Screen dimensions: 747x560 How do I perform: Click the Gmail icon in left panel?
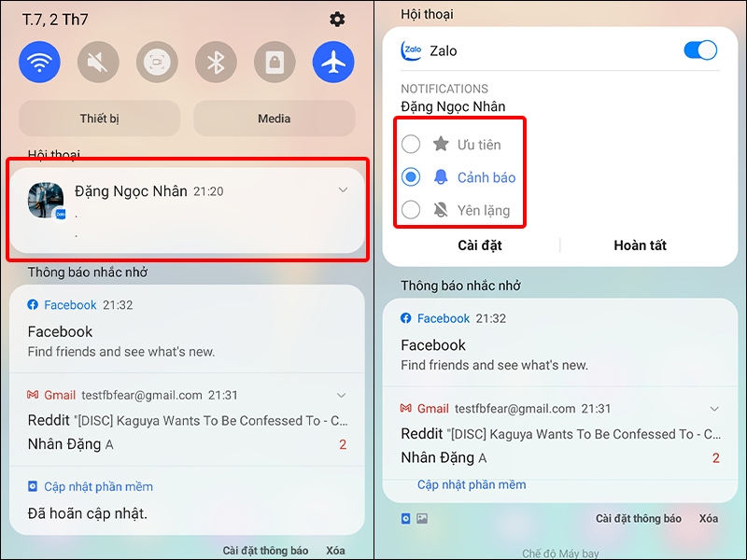point(33,395)
